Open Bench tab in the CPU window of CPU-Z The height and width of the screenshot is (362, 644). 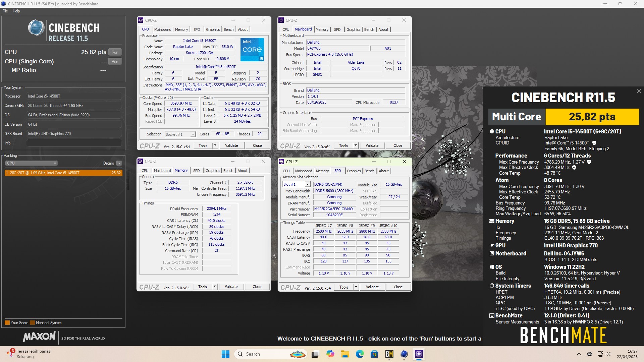tap(228, 29)
